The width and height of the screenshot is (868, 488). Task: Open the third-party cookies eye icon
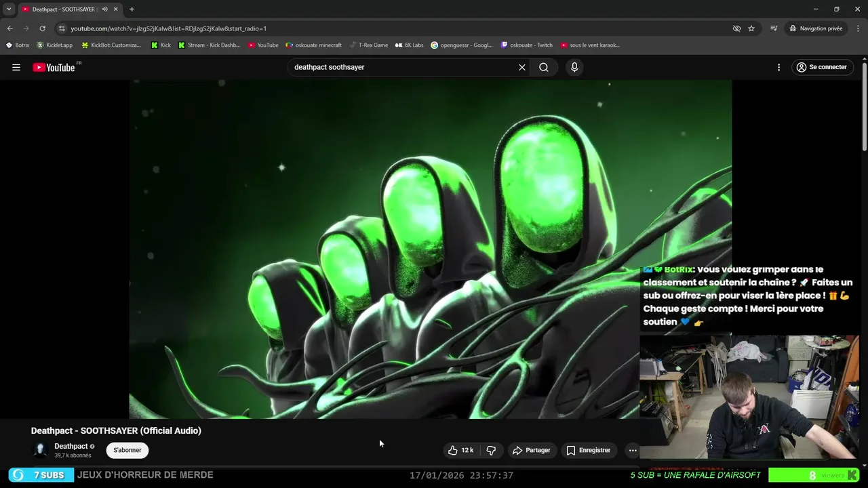coord(736,28)
